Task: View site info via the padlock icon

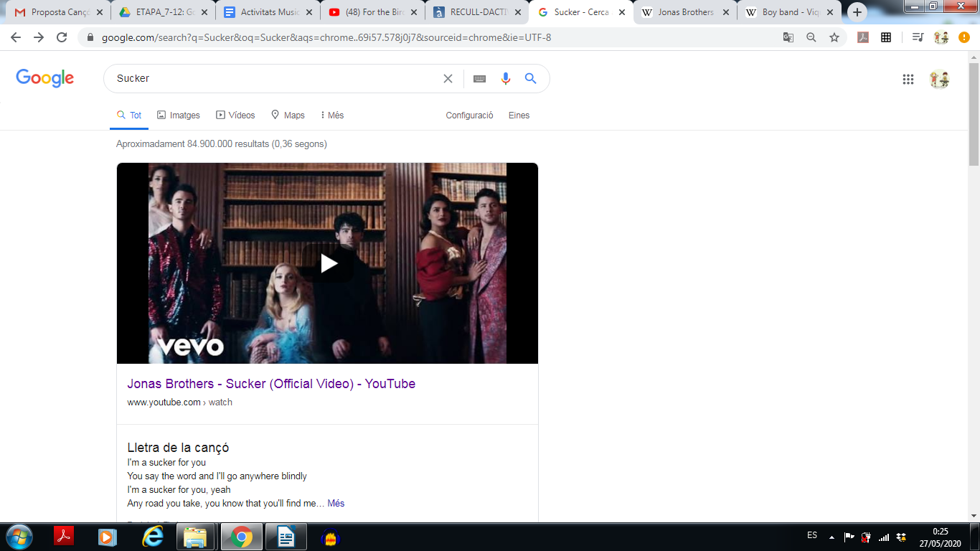Action: pyautogui.click(x=90, y=37)
